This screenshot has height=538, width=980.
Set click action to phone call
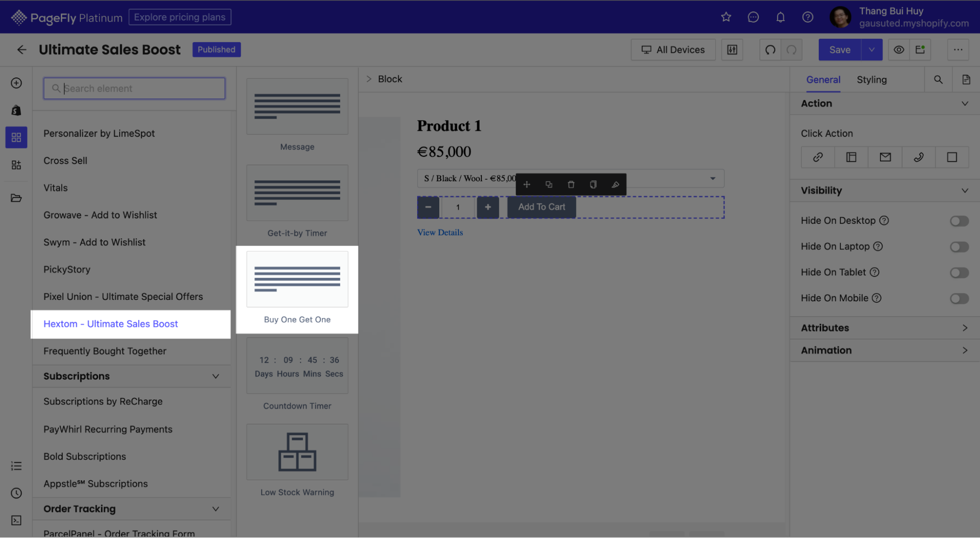pos(919,157)
